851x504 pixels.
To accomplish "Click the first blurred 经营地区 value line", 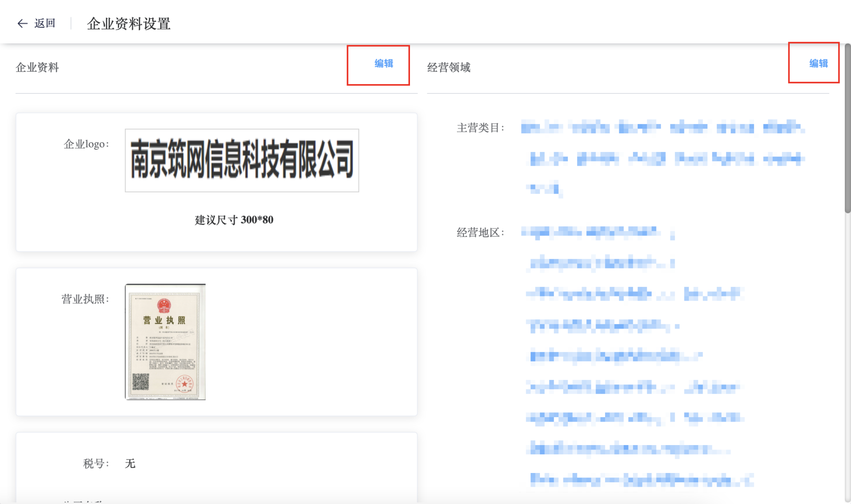I will pyautogui.click(x=592, y=232).
